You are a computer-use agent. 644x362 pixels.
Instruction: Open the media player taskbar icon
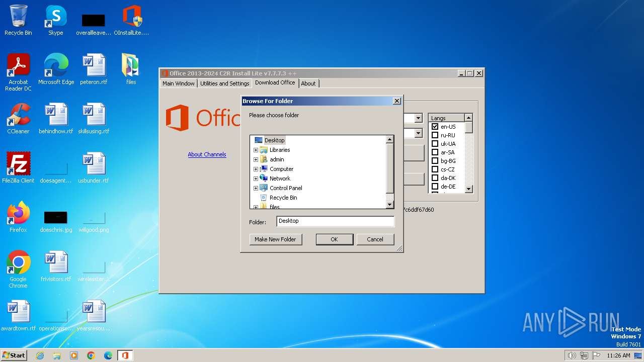click(74, 355)
